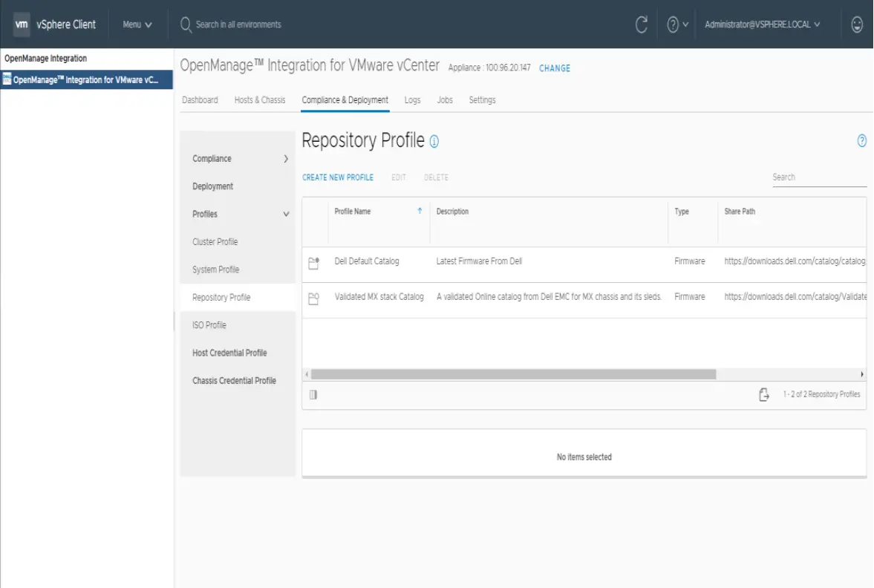Click info icon next to Repository Profile
The height and width of the screenshot is (588, 874).
pyautogui.click(x=434, y=142)
